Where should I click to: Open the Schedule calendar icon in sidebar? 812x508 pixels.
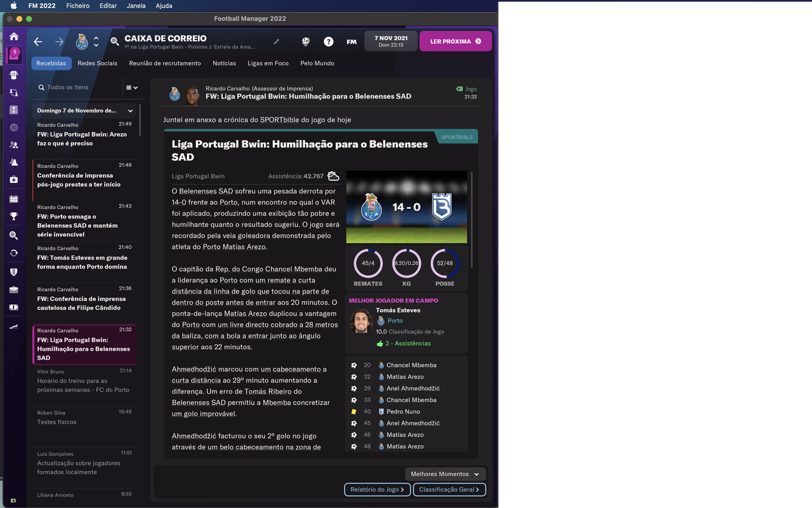click(x=14, y=199)
